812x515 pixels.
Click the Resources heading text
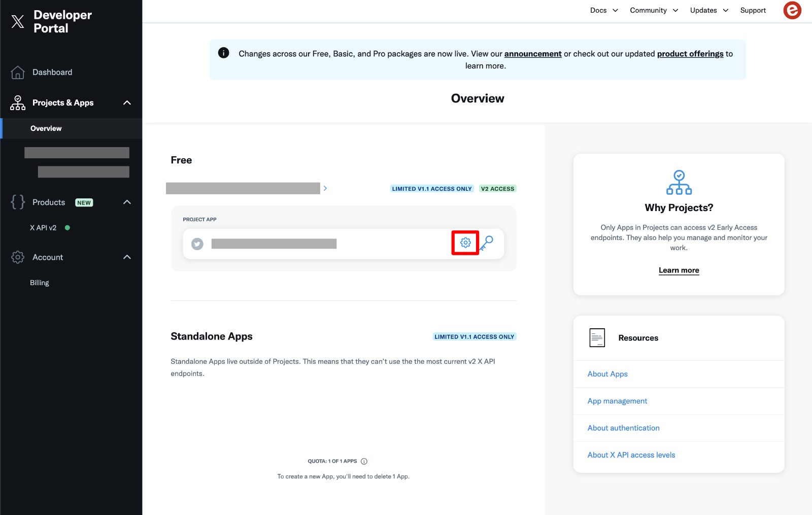[638, 338]
